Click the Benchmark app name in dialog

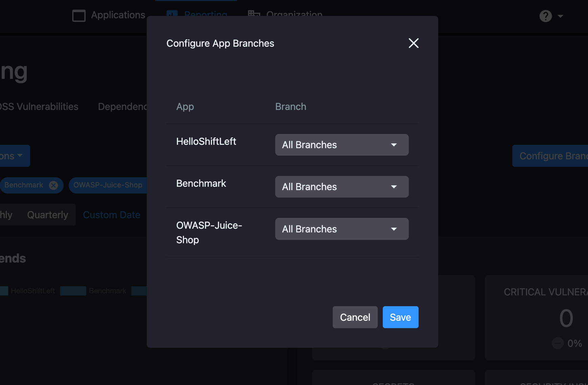pyautogui.click(x=201, y=183)
